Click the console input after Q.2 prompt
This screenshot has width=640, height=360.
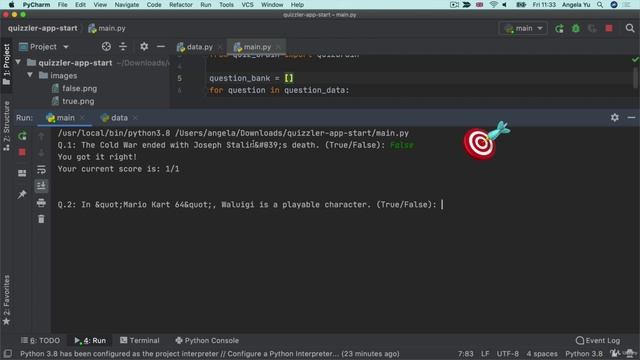click(x=442, y=204)
